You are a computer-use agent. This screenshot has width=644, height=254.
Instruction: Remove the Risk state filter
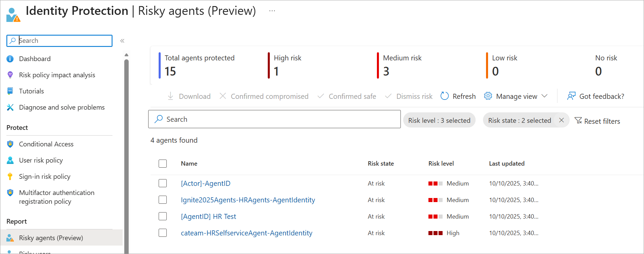point(561,120)
